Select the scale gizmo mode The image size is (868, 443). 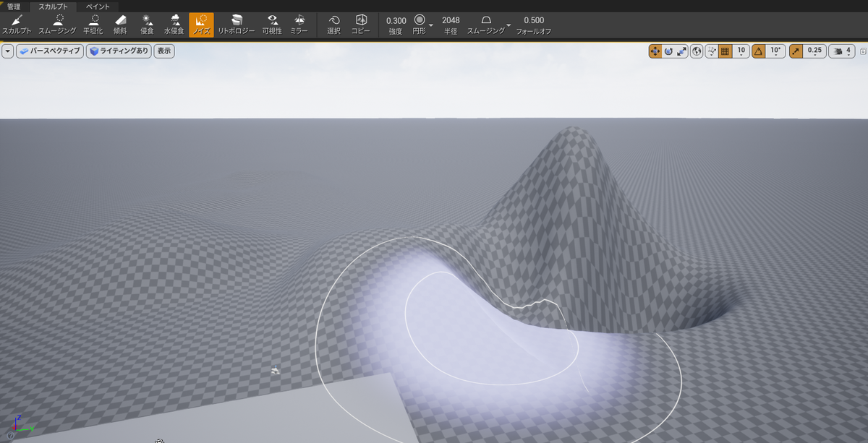[x=681, y=51]
